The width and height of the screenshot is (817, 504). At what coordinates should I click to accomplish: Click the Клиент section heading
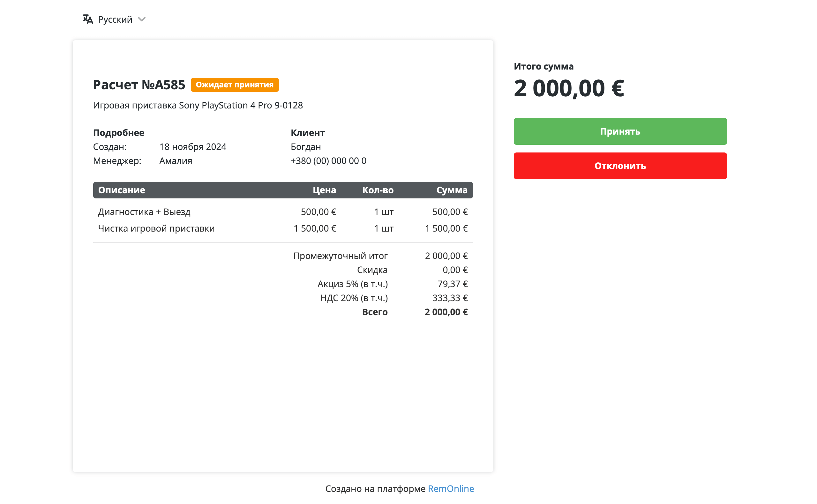(x=307, y=133)
